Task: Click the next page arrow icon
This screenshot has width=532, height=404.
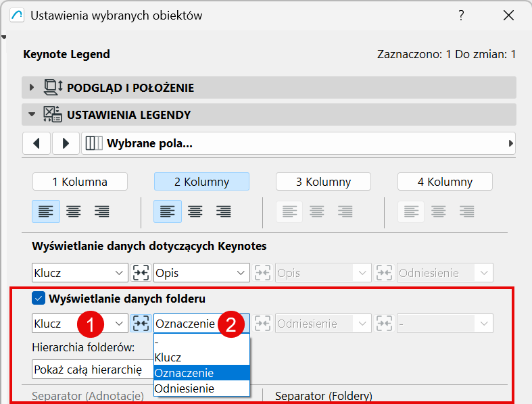Action: click(x=66, y=143)
